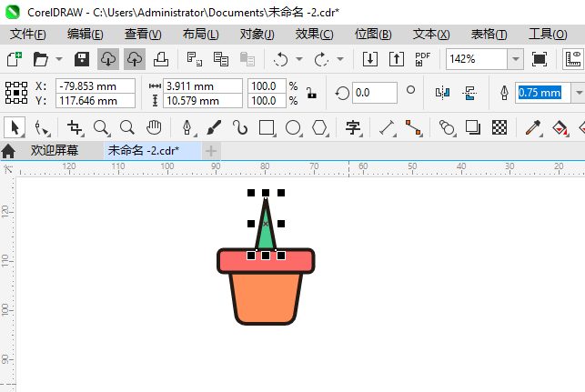Undo the last action
This screenshot has height=392, width=585.
pyautogui.click(x=280, y=59)
